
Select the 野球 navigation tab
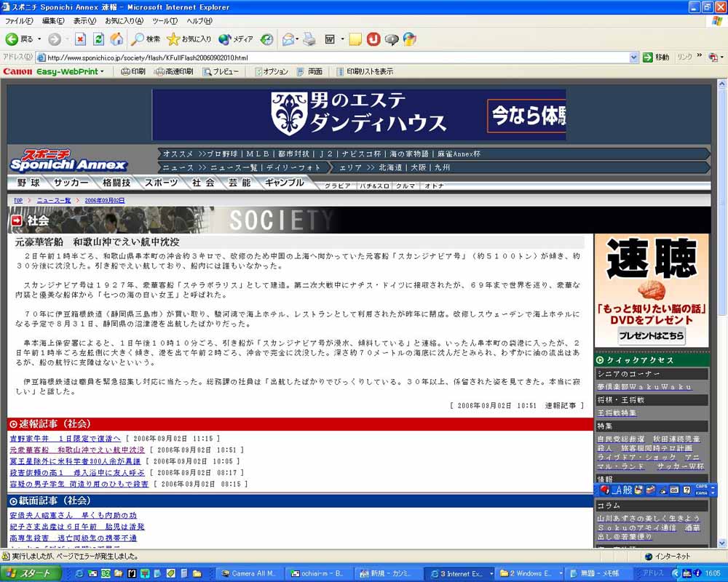(28, 183)
